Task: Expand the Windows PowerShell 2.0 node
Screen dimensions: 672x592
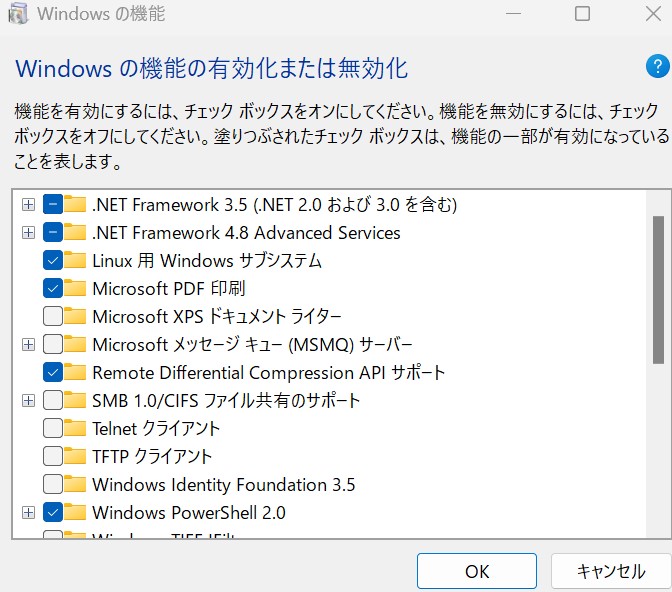Action: point(28,513)
